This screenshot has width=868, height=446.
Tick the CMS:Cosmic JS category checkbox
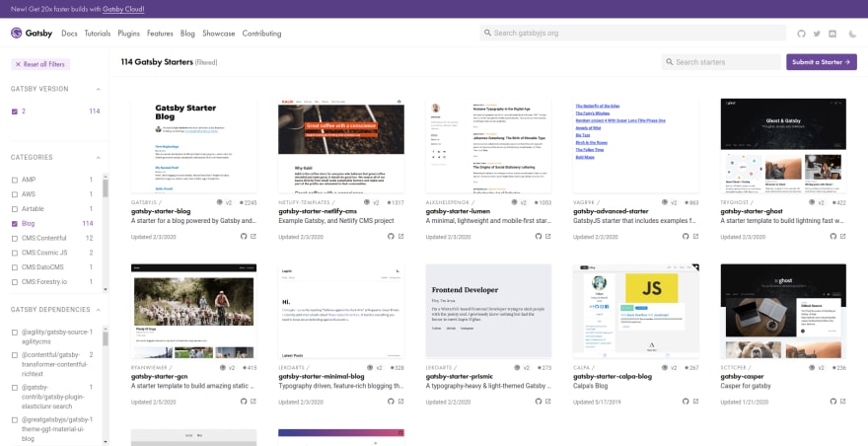click(x=15, y=253)
